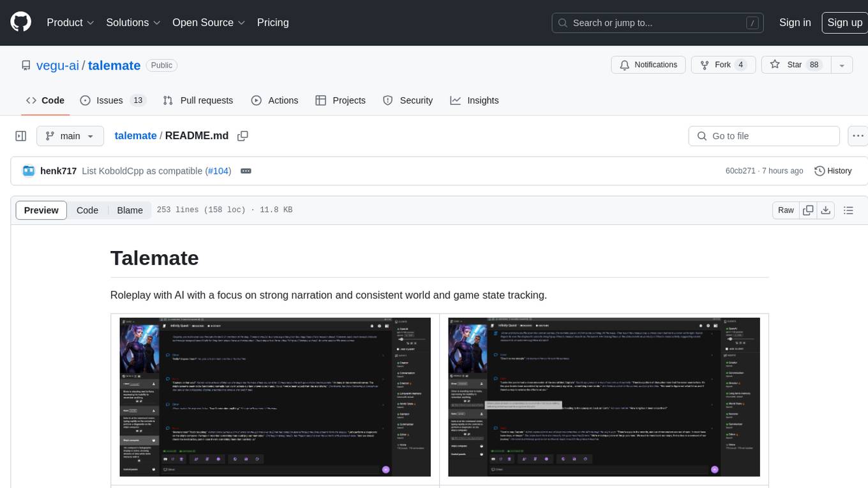868x488 pixels.
Task: Open commit 60cb271
Action: (740, 171)
